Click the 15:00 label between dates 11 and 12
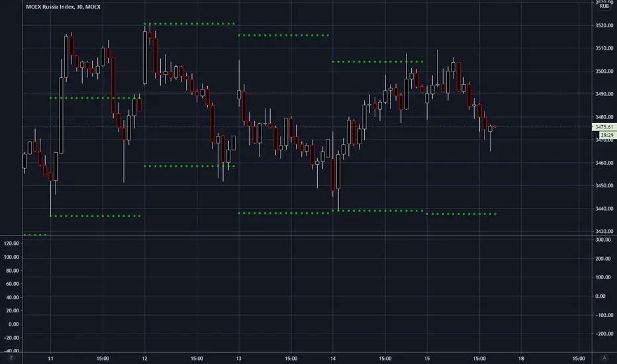The width and height of the screenshot is (617, 364). tap(103, 359)
